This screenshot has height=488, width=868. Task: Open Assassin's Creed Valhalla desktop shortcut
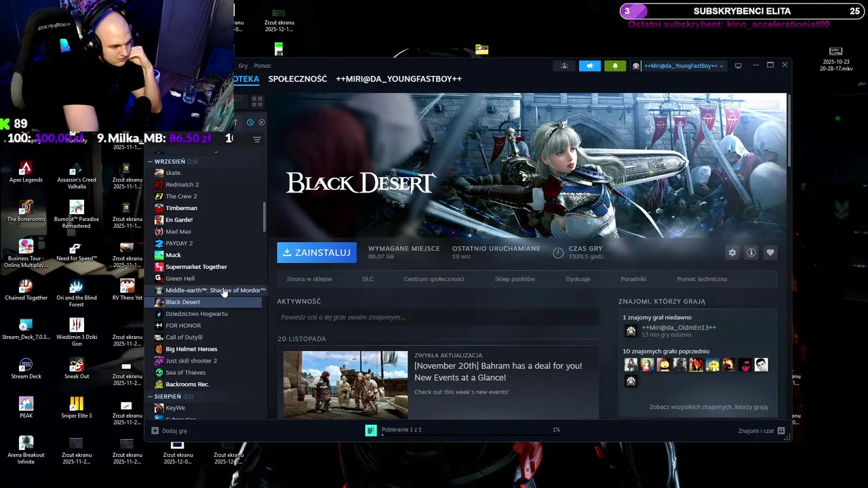tap(77, 176)
